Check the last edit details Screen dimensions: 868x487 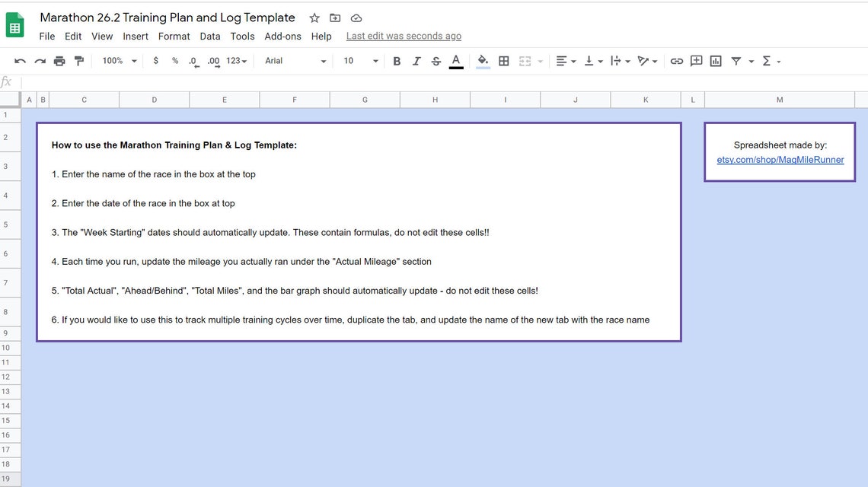(404, 36)
